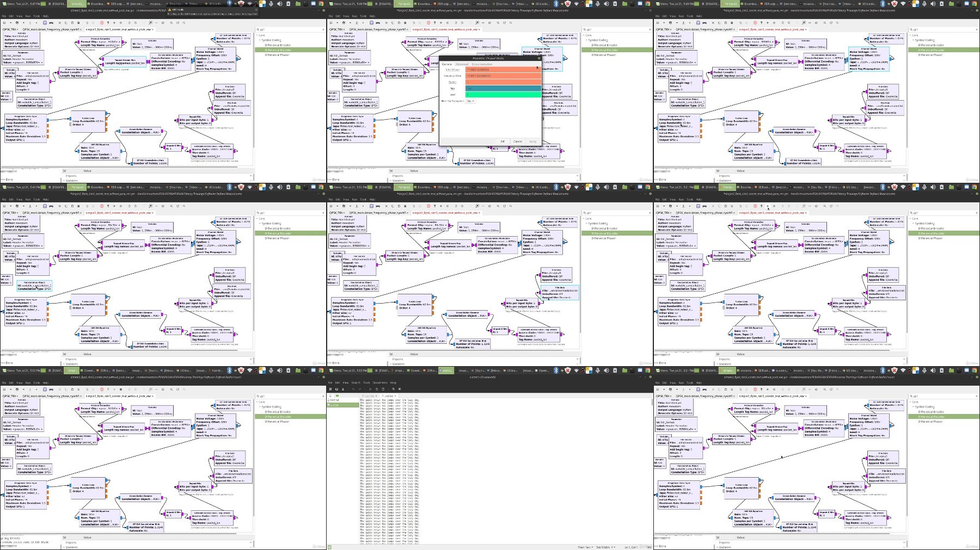Select Differential Phasor in the 5:47 PM block tree
The height and width of the screenshot is (550, 980).
[x=277, y=55]
